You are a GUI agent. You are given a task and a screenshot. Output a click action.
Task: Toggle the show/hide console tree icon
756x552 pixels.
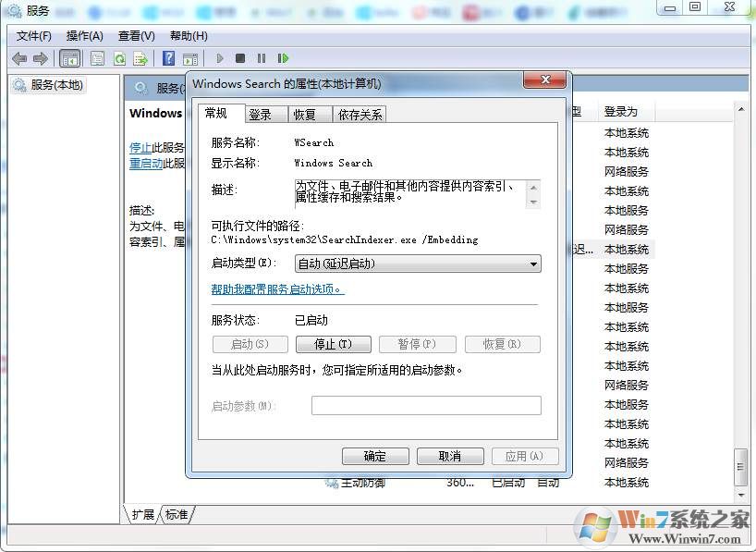pyautogui.click(x=69, y=59)
